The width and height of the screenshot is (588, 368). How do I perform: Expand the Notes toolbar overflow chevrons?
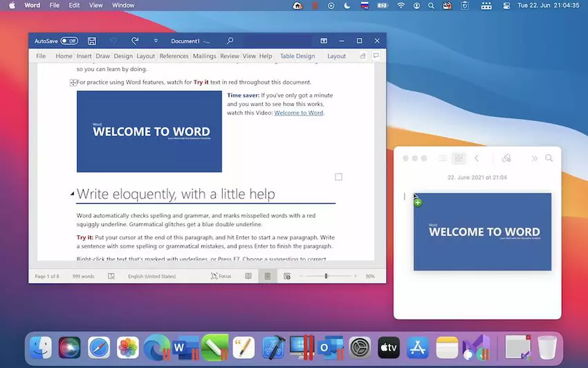click(534, 158)
